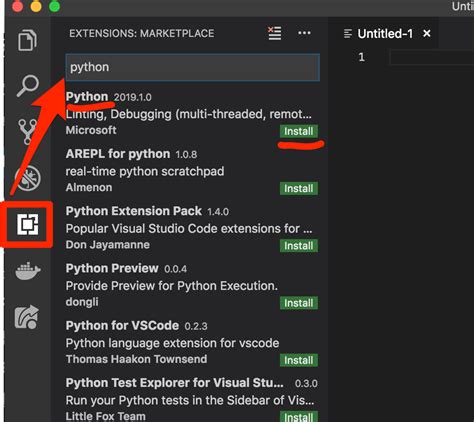Install the Microsoft Python extension

pyautogui.click(x=299, y=131)
